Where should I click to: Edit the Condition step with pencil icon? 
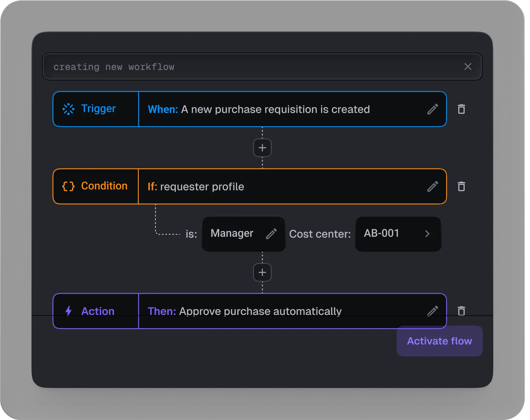point(433,186)
